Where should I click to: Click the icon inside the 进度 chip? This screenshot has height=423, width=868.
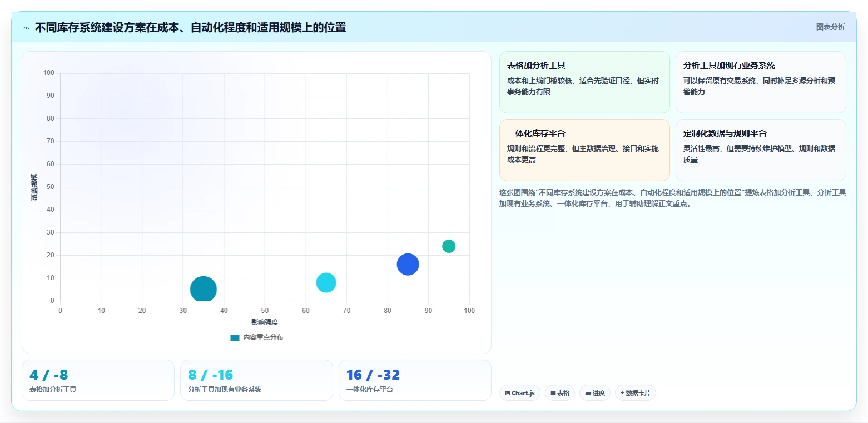(x=588, y=393)
